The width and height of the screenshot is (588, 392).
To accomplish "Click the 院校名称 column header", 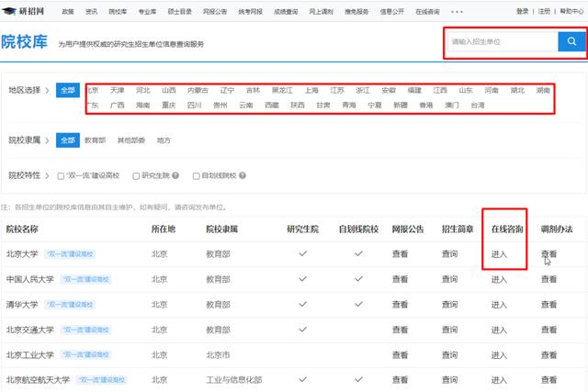I will (x=22, y=229).
